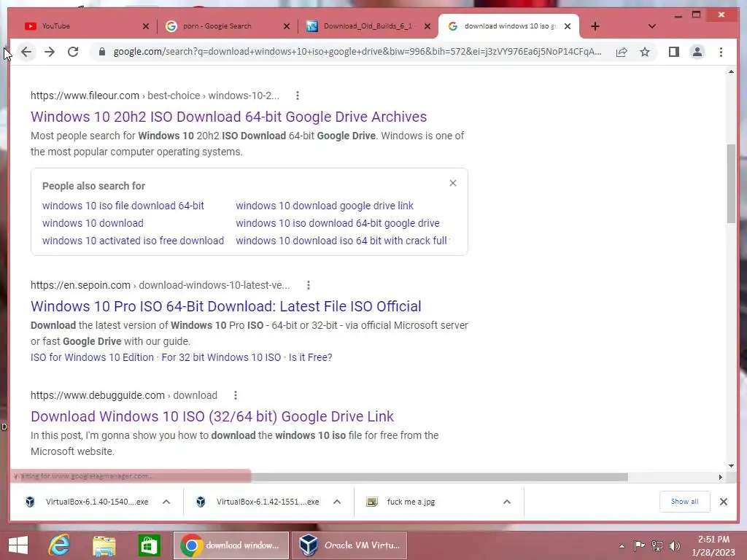
Task: Expand the tab search chevron
Action: tap(651, 26)
